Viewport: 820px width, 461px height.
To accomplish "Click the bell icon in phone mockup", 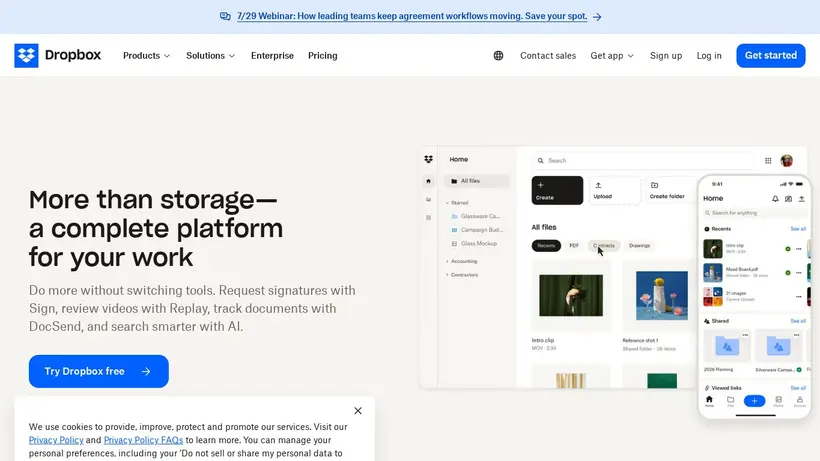I will [x=775, y=199].
